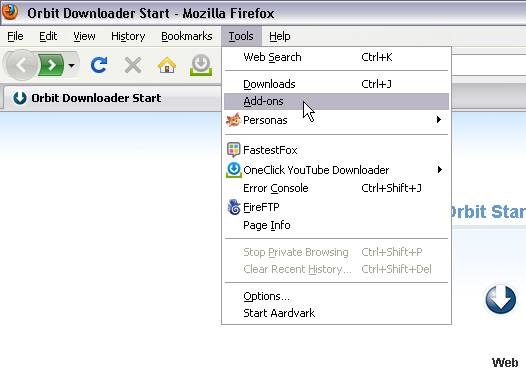The width and height of the screenshot is (526, 374).
Task: Click the Firefox logo in title bar
Action: (10, 11)
